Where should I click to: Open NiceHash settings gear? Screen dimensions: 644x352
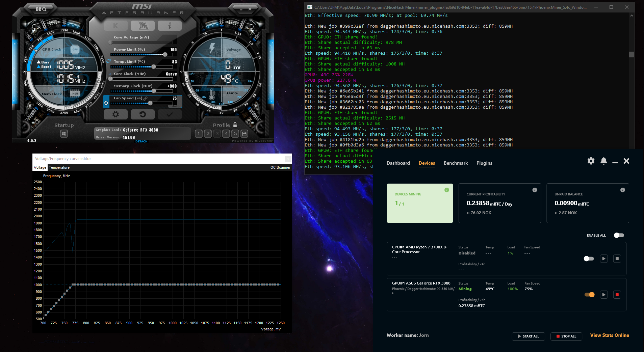pyautogui.click(x=591, y=161)
